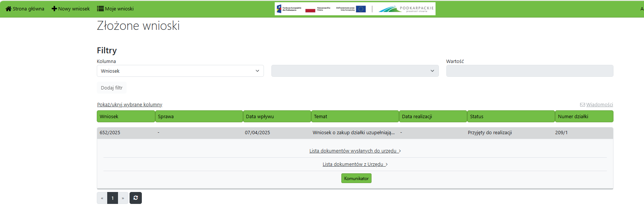This screenshot has height=211, width=644.
Task: Click the list icon beside Moje wnioski
Action: (x=100, y=9)
